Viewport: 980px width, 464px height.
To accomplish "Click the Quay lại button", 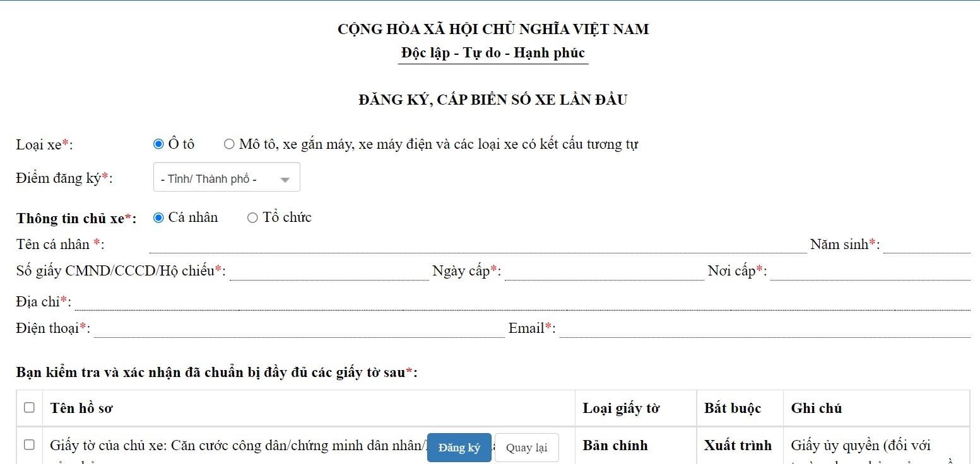I will coord(526,448).
